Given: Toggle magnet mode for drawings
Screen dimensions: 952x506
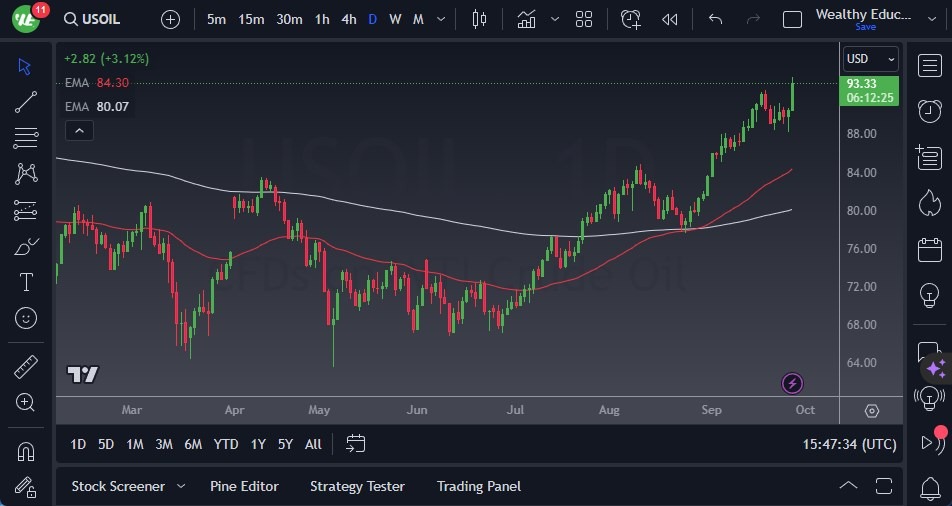Looking at the screenshot, I should [x=26, y=451].
